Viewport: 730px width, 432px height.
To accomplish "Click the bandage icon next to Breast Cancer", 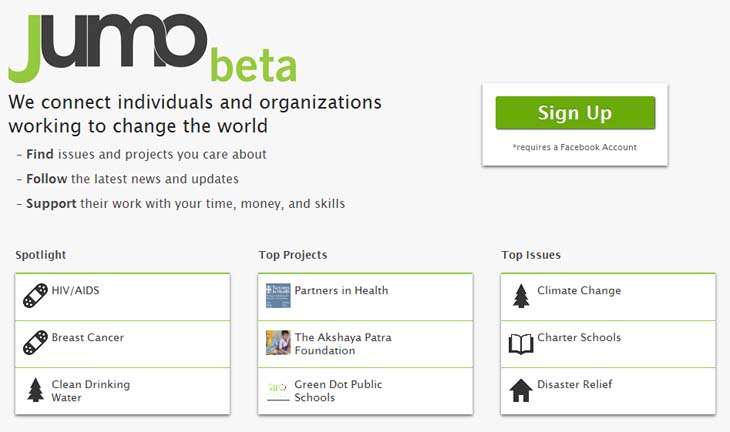I will pos(35,343).
